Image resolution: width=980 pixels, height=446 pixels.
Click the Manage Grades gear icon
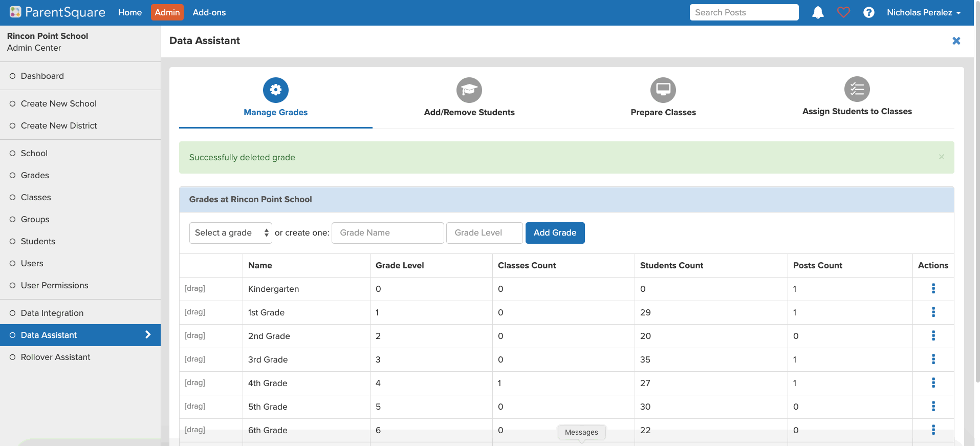tap(276, 90)
